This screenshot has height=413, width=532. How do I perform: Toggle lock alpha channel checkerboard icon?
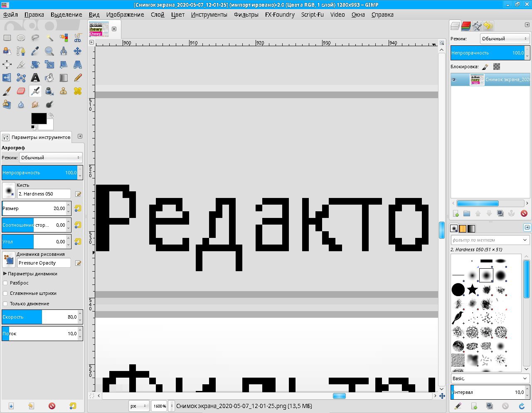497,67
